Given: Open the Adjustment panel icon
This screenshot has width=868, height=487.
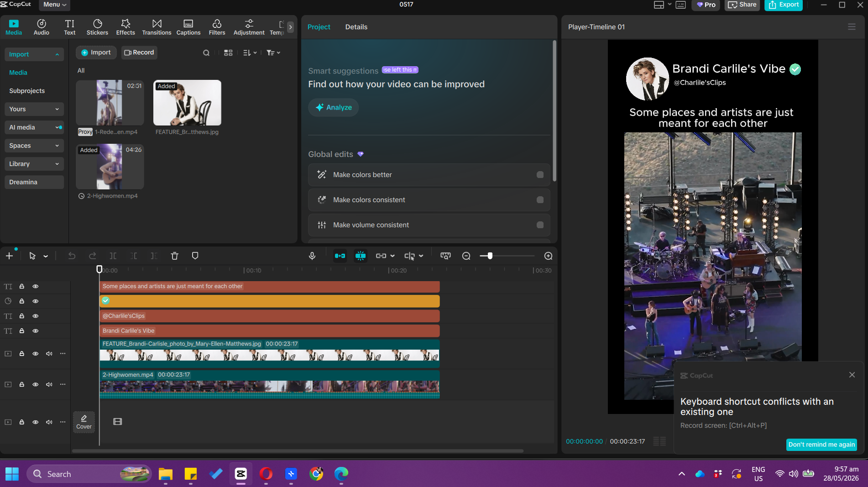Looking at the screenshot, I should [x=249, y=27].
